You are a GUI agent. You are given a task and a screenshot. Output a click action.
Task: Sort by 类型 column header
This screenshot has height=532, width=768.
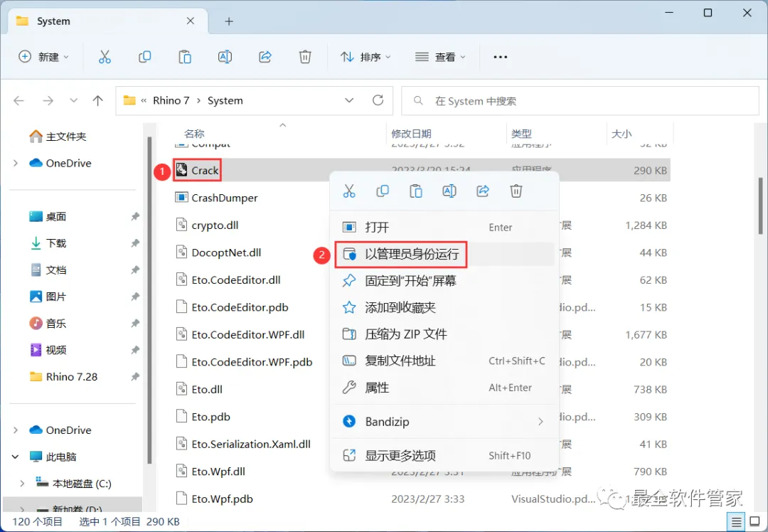pyautogui.click(x=521, y=134)
